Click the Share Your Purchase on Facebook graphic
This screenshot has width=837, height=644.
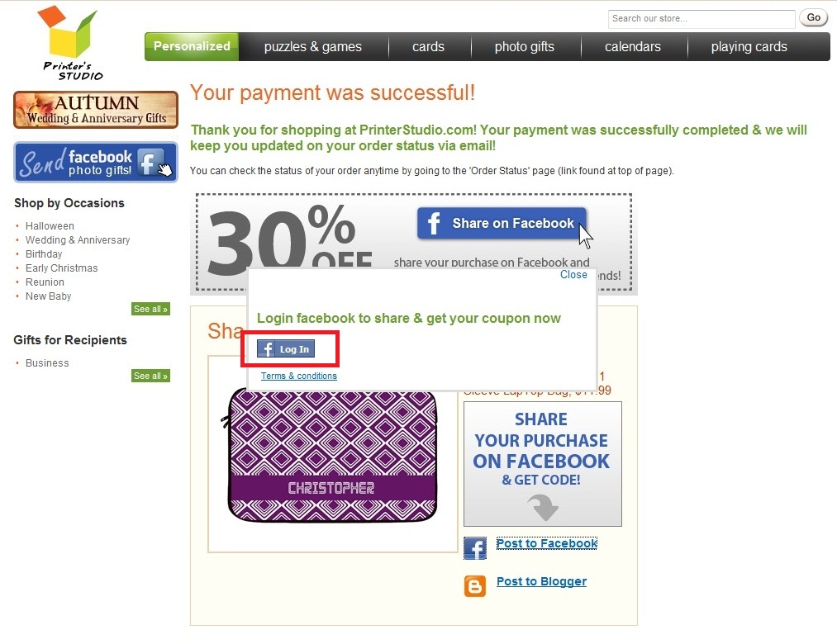pyautogui.click(x=542, y=464)
